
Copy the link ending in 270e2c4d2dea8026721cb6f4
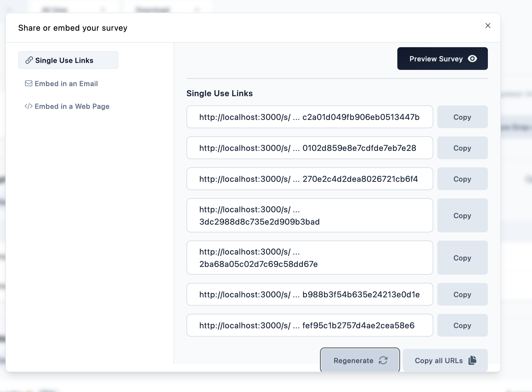click(462, 179)
